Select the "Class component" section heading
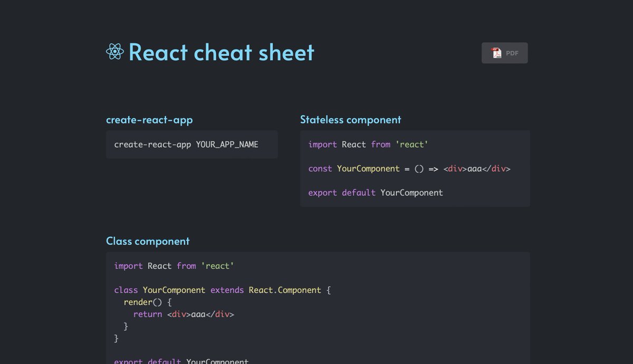633x364 pixels. (x=148, y=241)
